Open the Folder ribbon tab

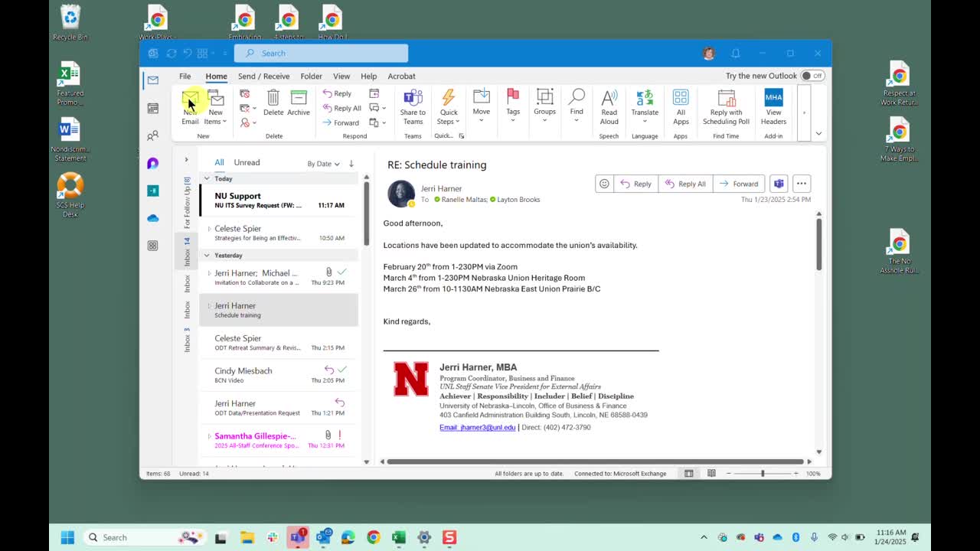[x=311, y=77]
